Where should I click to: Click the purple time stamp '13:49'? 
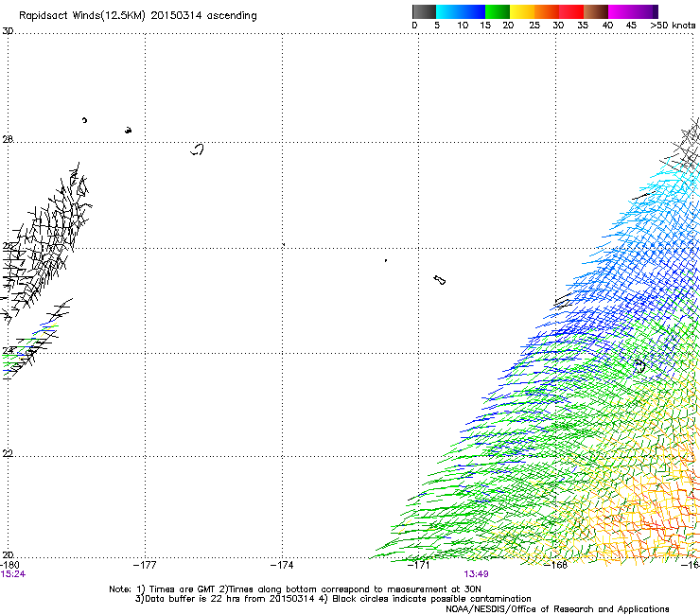[477, 574]
